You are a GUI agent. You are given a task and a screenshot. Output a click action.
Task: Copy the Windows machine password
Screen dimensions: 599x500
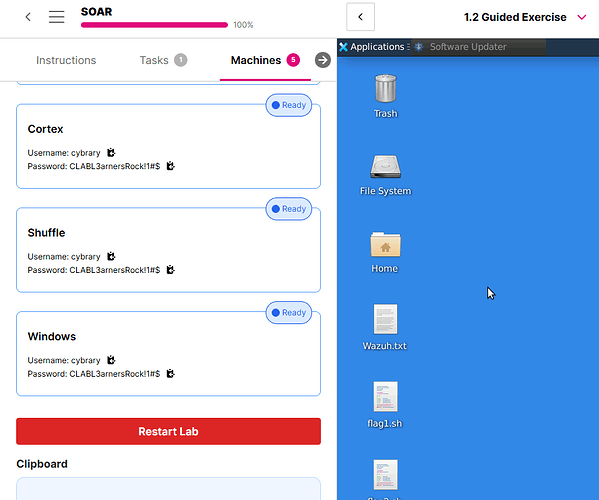[x=170, y=374]
